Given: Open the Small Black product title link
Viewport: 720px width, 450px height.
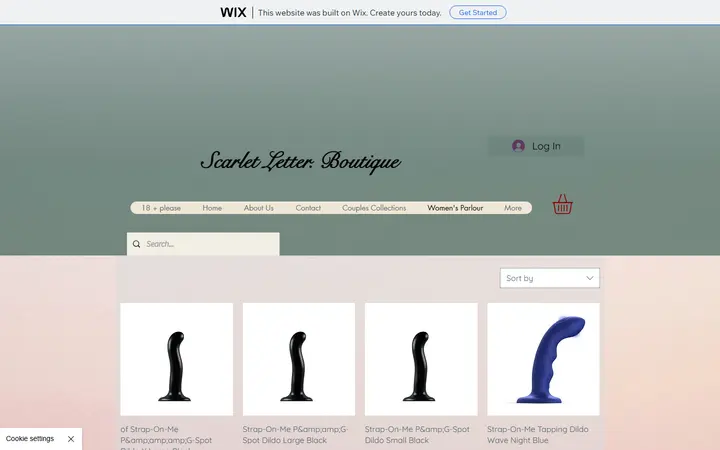Looking at the screenshot, I should click(417, 434).
